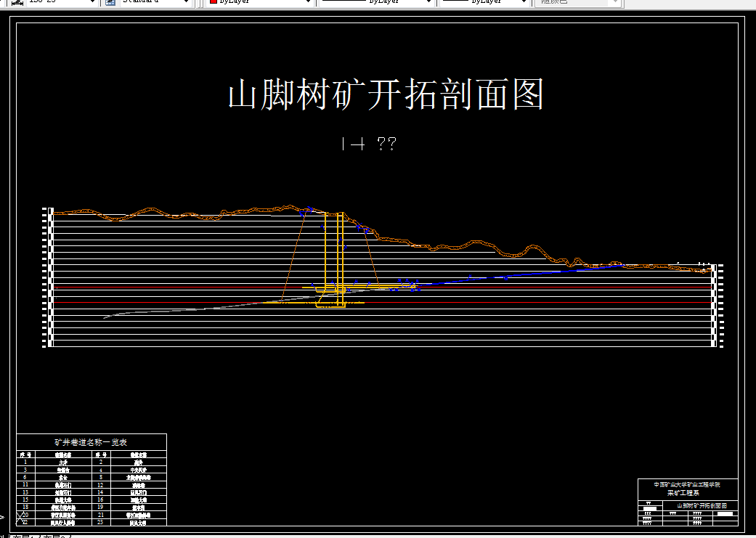Open the color control ByLayer dropdown
The width and height of the screenshot is (756, 538).
tap(259, 2)
